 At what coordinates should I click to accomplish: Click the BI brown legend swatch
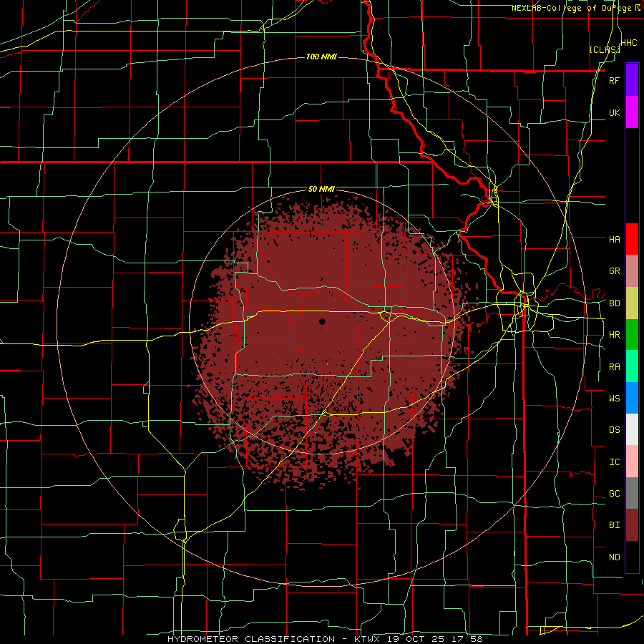(x=632, y=525)
